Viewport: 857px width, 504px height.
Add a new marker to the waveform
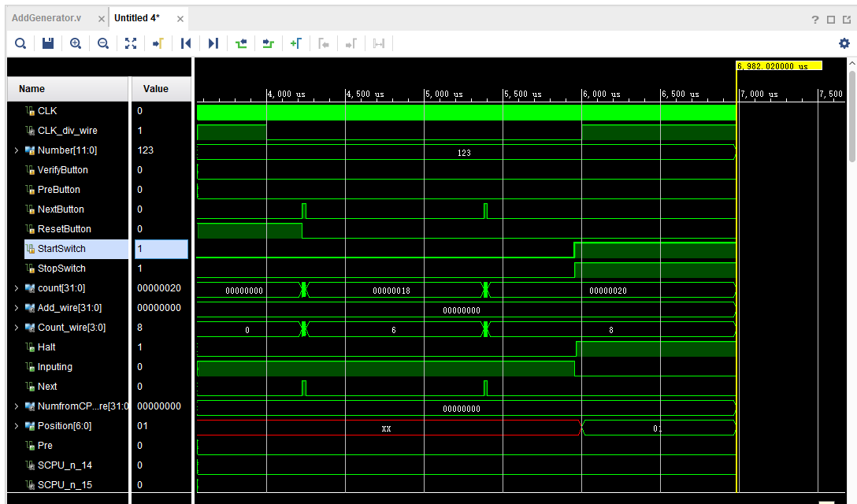coord(296,43)
